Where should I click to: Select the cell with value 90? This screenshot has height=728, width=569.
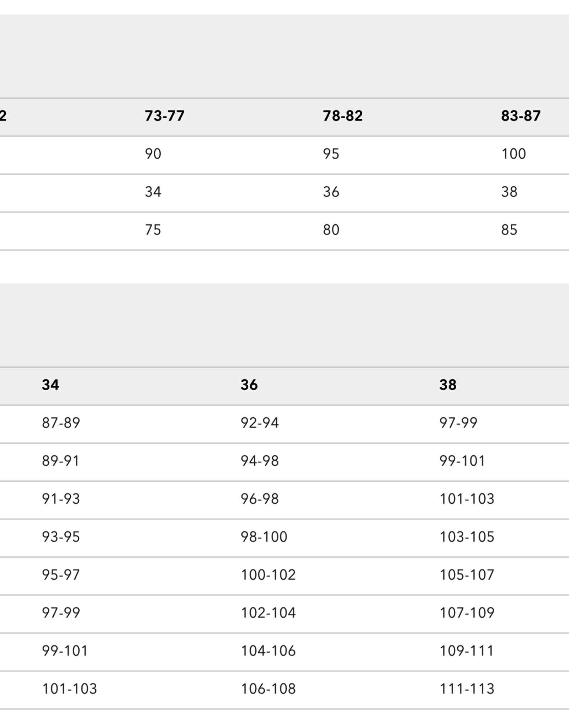click(153, 154)
